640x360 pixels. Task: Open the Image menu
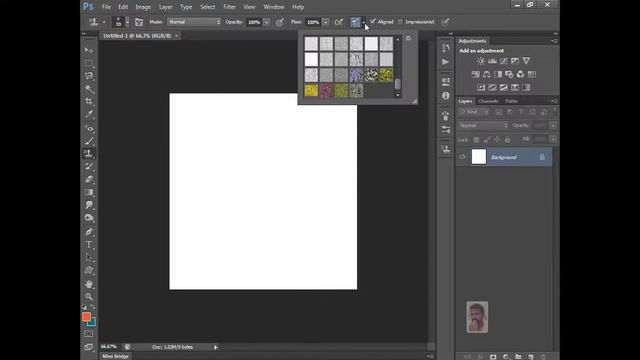143,7
